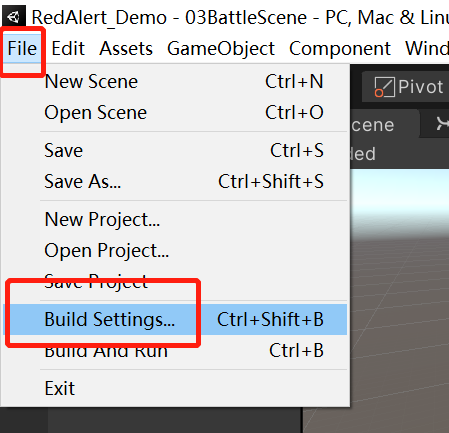449x433 pixels.
Task: Open the GameObject menu
Action: (x=221, y=49)
